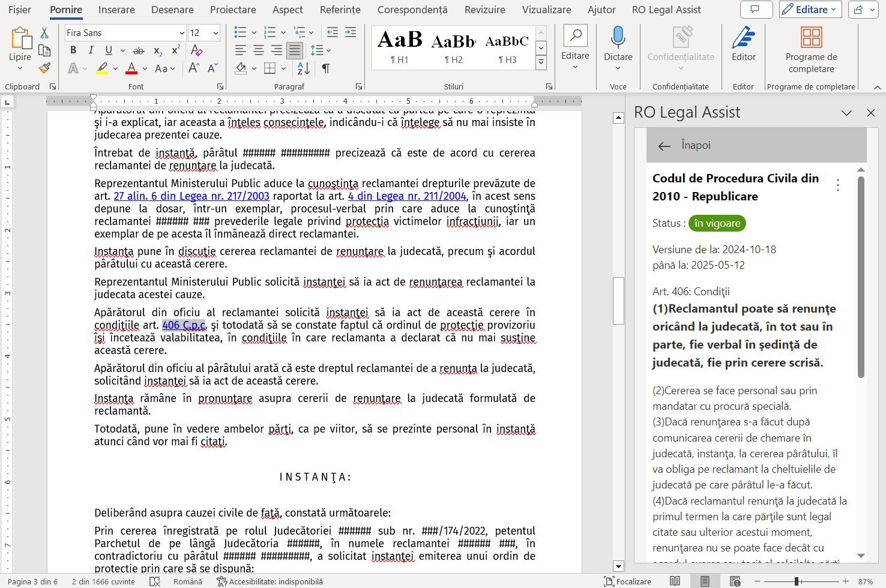This screenshot has width=886, height=588.
Task: Select the Format Painter brush
Action: tap(44, 68)
